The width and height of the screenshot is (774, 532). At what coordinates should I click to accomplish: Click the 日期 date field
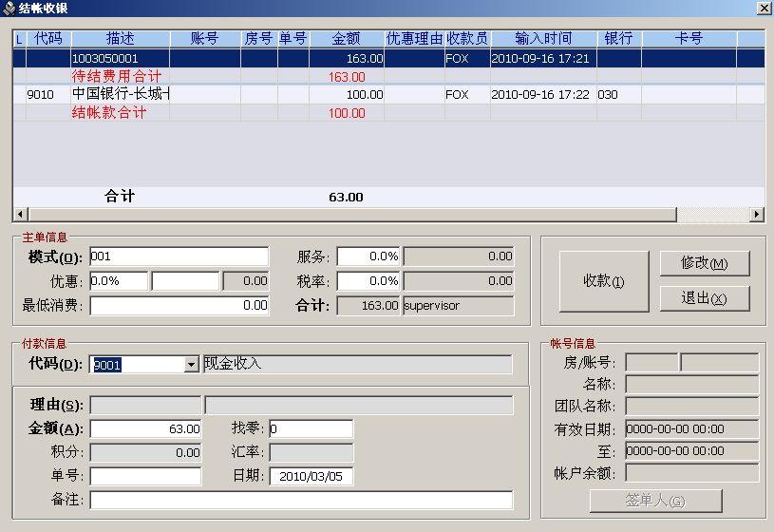click(x=311, y=477)
